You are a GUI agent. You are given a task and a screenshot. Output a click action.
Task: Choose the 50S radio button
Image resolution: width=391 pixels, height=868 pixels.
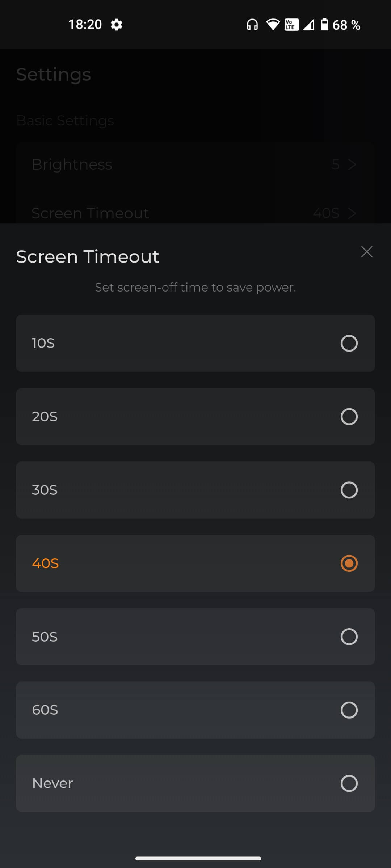coord(349,637)
